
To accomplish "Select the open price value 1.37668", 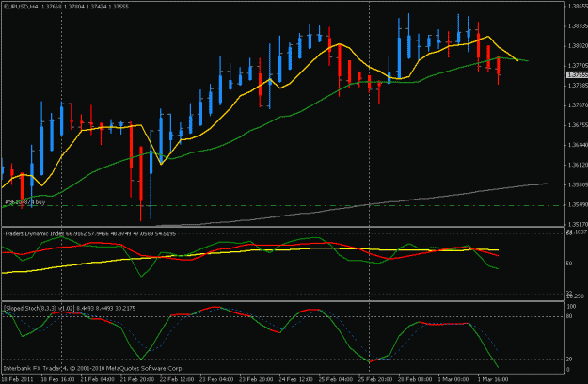I will [x=51, y=7].
